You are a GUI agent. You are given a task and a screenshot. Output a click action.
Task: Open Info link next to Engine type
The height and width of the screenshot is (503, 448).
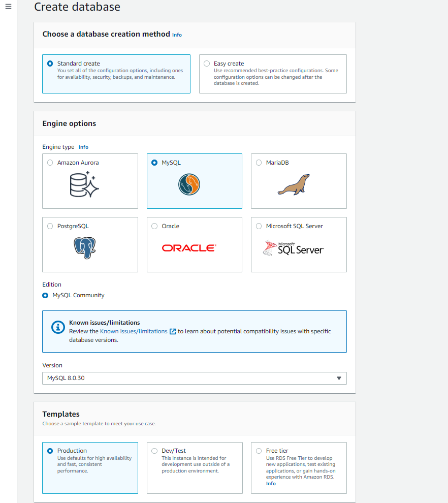click(83, 147)
